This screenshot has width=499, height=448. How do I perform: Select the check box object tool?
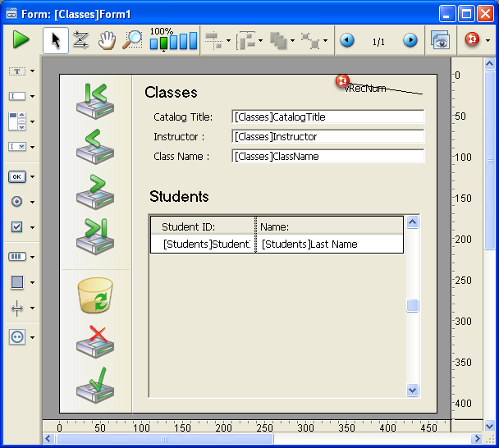17,227
